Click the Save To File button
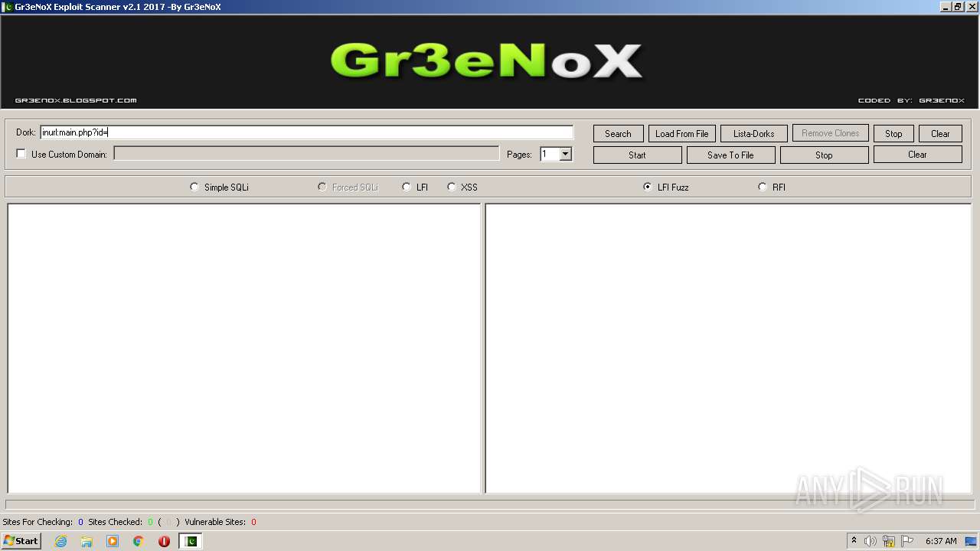 coord(730,155)
